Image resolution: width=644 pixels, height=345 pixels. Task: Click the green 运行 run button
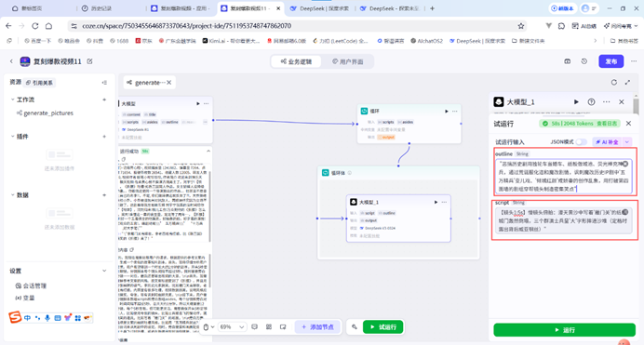click(564, 330)
